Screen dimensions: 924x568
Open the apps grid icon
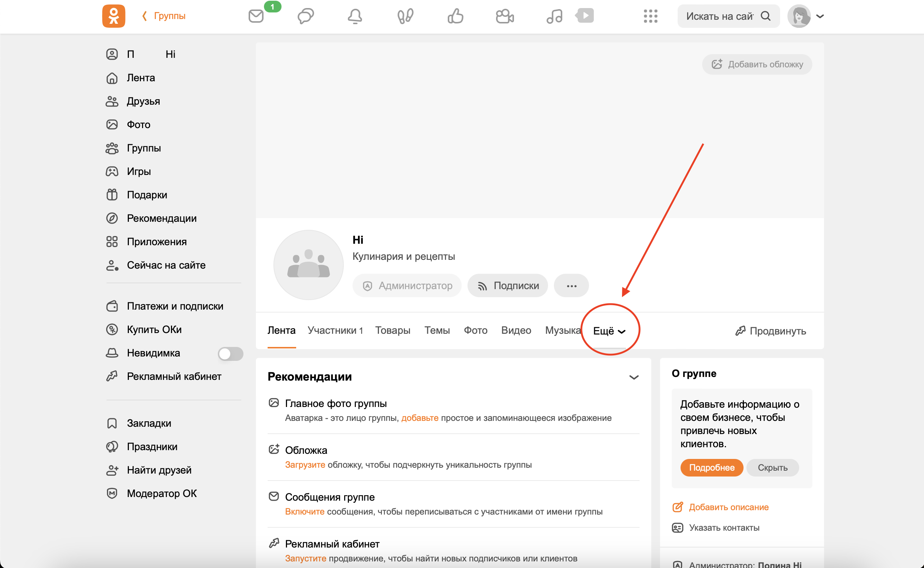[x=650, y=16]
